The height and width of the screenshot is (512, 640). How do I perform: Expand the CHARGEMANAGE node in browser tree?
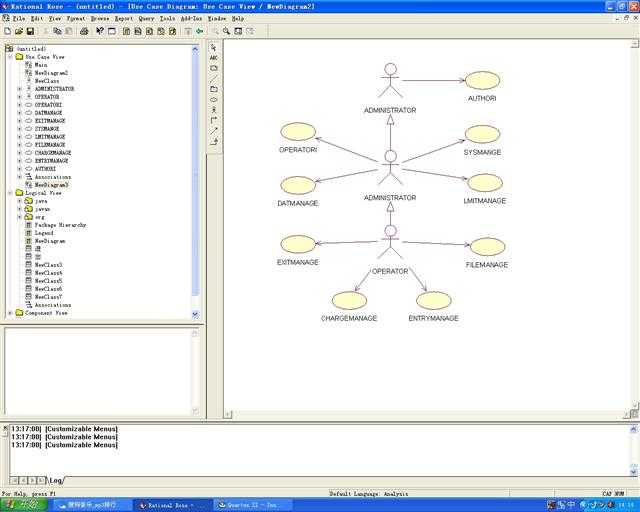click(x=19, y=153)
